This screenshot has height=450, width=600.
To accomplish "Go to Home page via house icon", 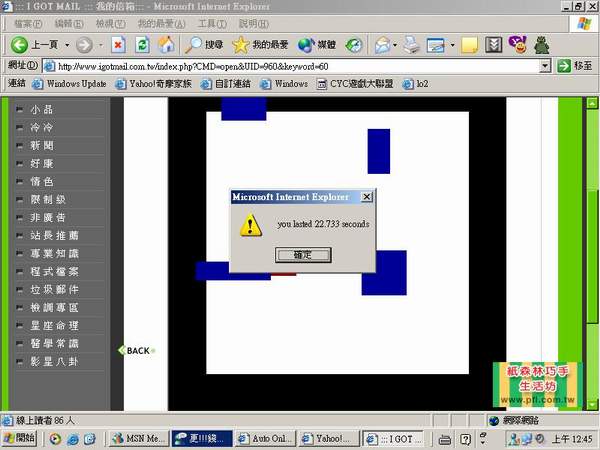I will (166, 45).
